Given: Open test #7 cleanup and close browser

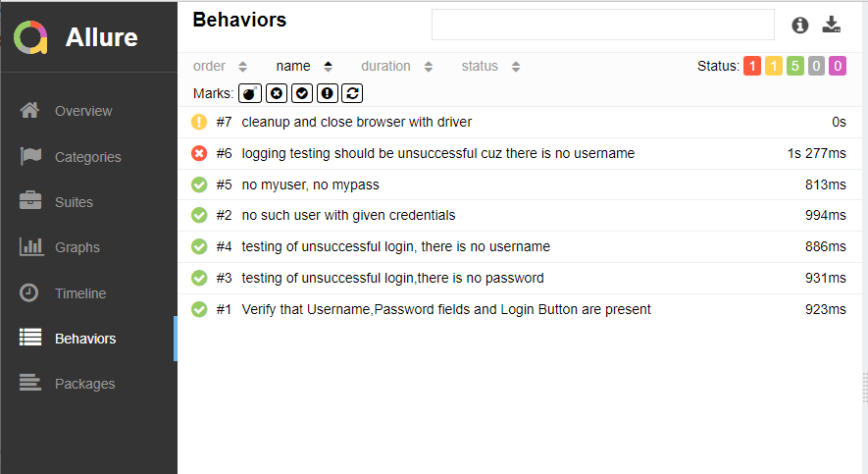Looking at the screenshot, I should point(356,122).
